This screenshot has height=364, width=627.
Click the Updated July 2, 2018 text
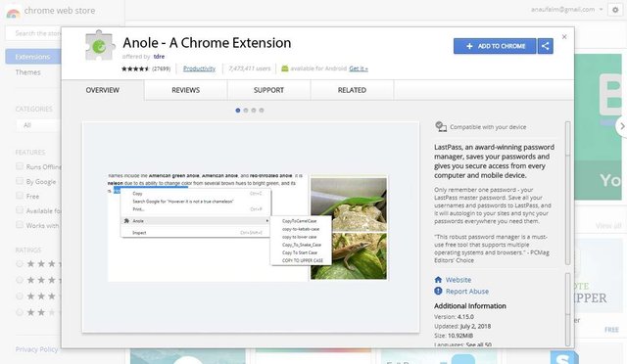coord(462,326)
